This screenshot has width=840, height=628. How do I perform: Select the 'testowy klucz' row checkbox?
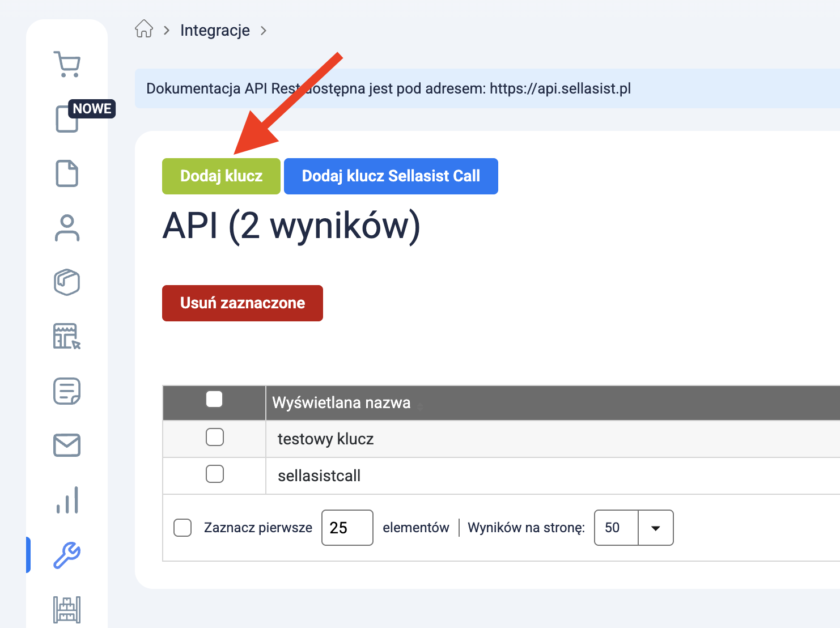coord(215,438)
